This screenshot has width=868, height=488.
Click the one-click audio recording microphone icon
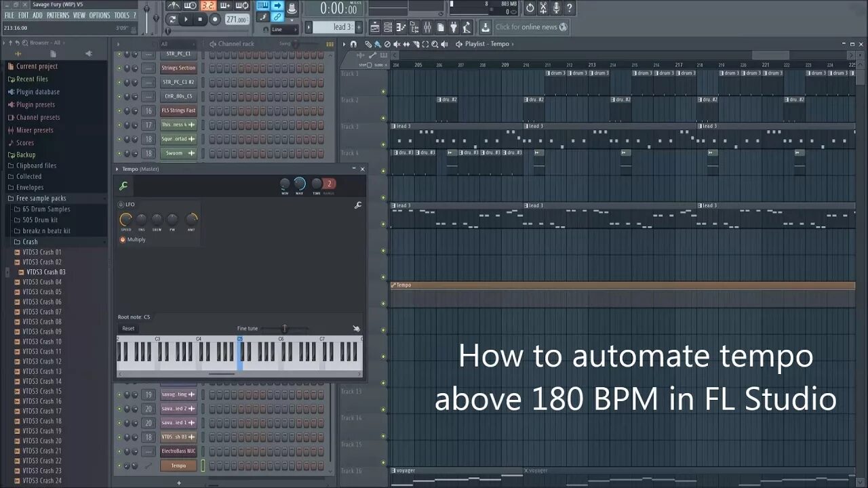[x=556, y=8]
